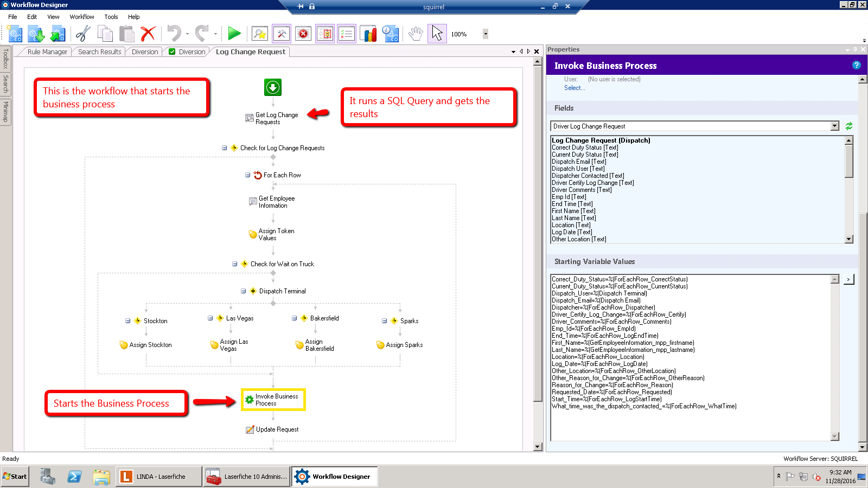Toggle the validation checklist toolbar button
This screenshot has width=868, height=488.
click(x=346, y=34)
